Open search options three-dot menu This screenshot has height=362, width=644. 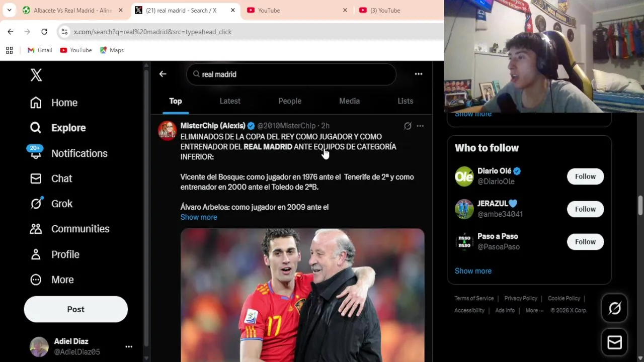(x=419, y=74)
